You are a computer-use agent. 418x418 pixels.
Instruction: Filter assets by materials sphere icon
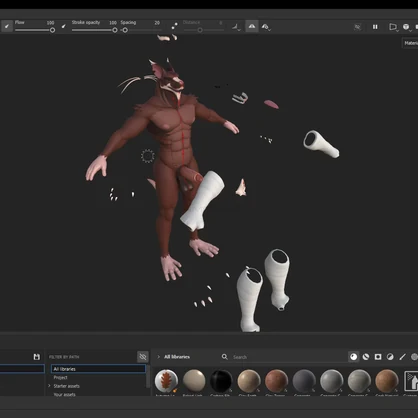(354, 357)
